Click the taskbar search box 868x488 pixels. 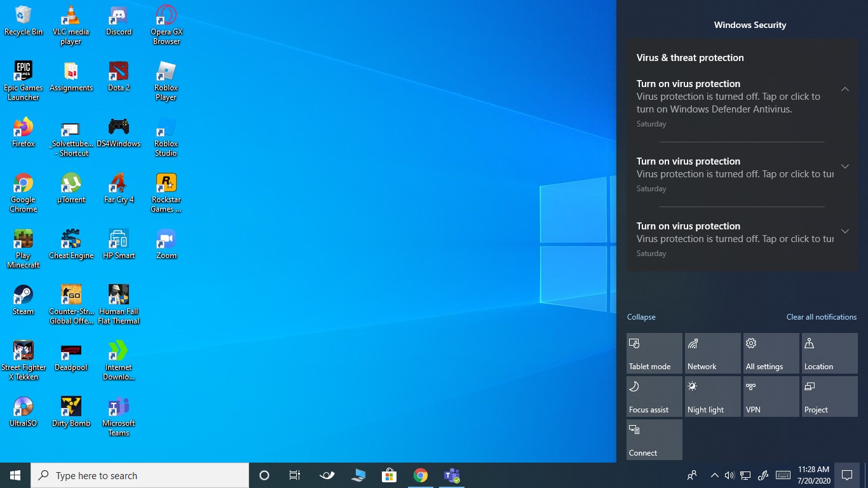pyautogui.click(x=140, y=475)
